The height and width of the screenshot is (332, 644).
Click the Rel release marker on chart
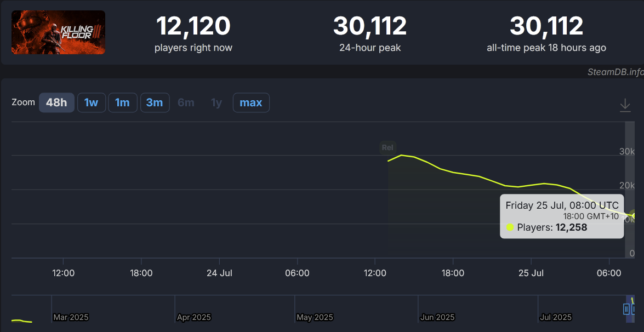click(x=387, y=148)
